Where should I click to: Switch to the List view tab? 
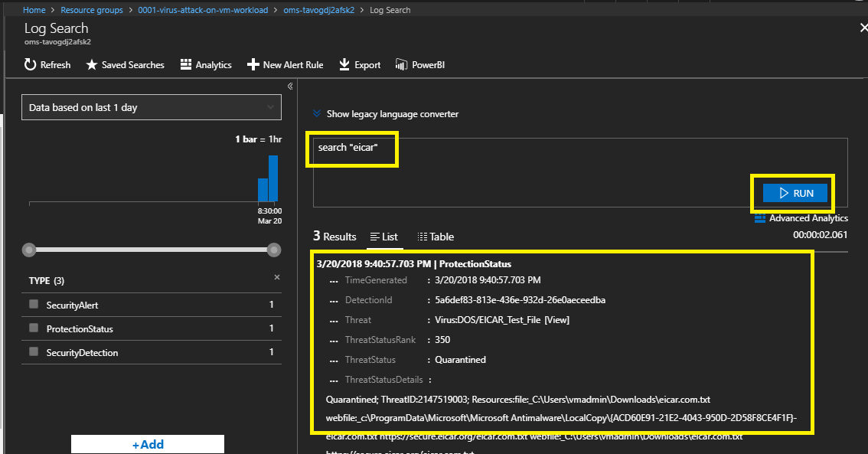pos(384,237)
